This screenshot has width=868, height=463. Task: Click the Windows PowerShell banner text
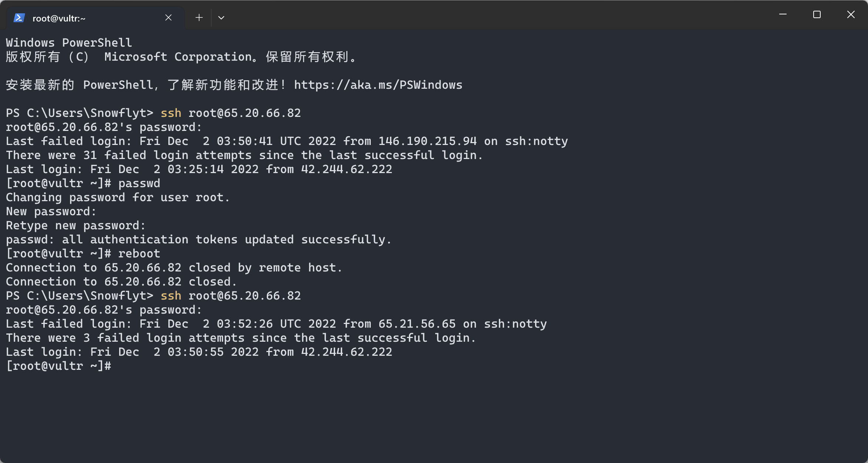click(68, 42)
